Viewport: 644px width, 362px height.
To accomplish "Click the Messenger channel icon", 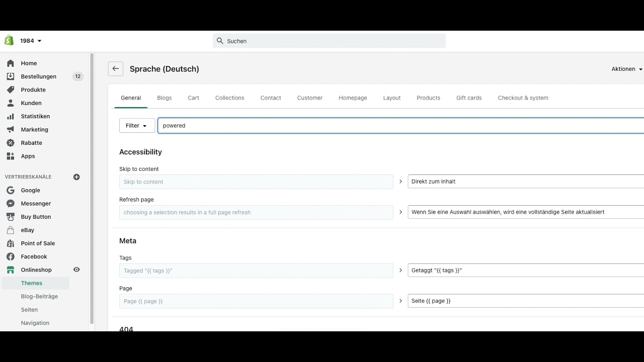I will coord(11,204).
